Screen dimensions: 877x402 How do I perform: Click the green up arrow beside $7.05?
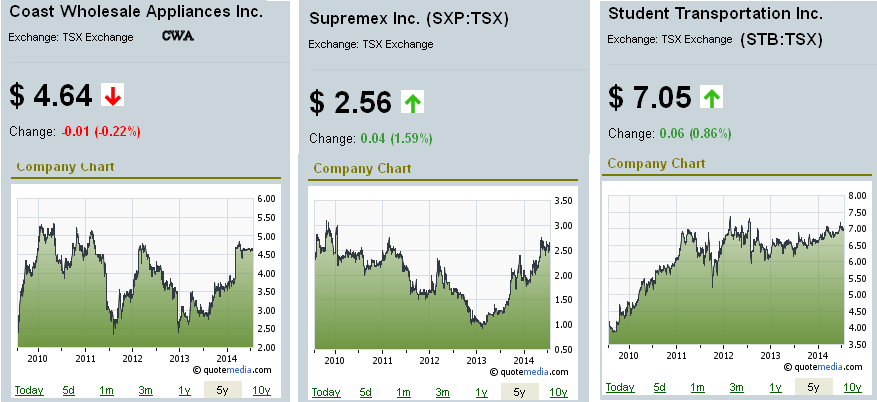coord(711,97)
